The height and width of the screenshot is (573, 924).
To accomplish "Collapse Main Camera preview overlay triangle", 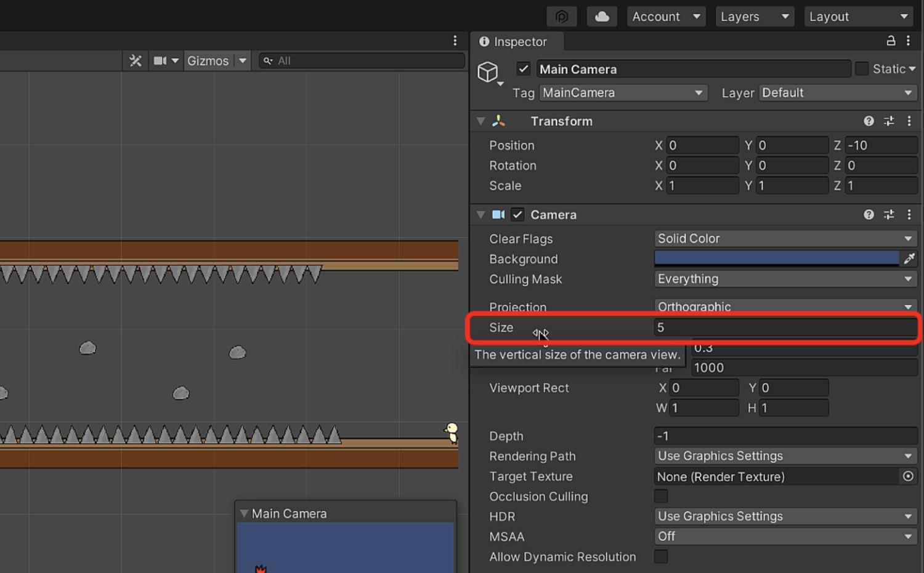I will (x=244, y=513).
